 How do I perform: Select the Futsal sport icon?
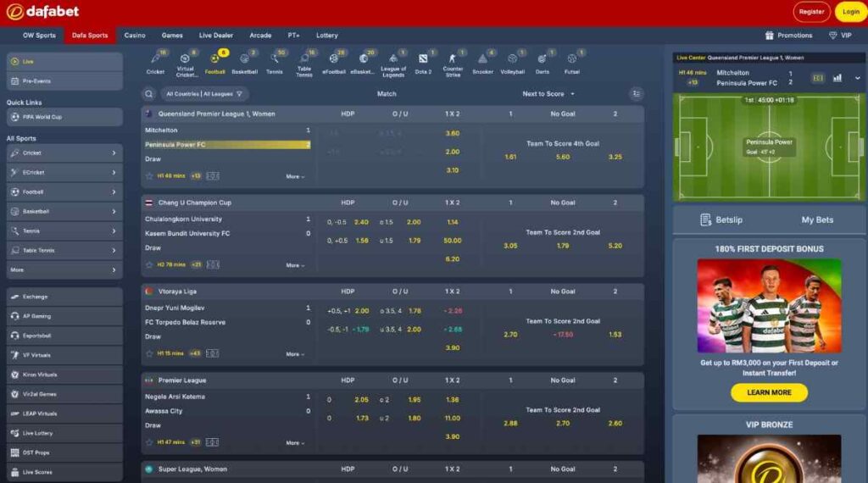click(x=572, y=63)
